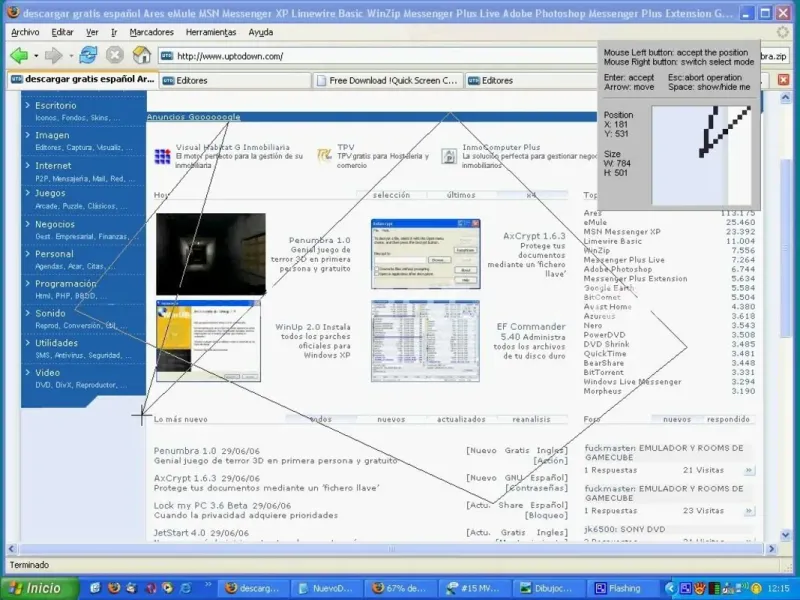Expand the Imagen category
This screenshot has width=800, height=600.
[x=52, y=135]
